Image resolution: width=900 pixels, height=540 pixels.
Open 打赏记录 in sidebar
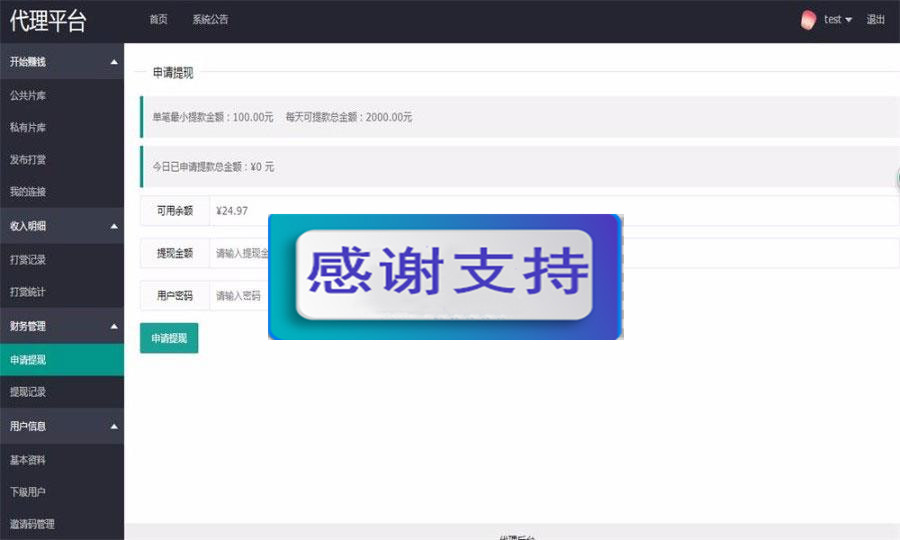(62, 259)
